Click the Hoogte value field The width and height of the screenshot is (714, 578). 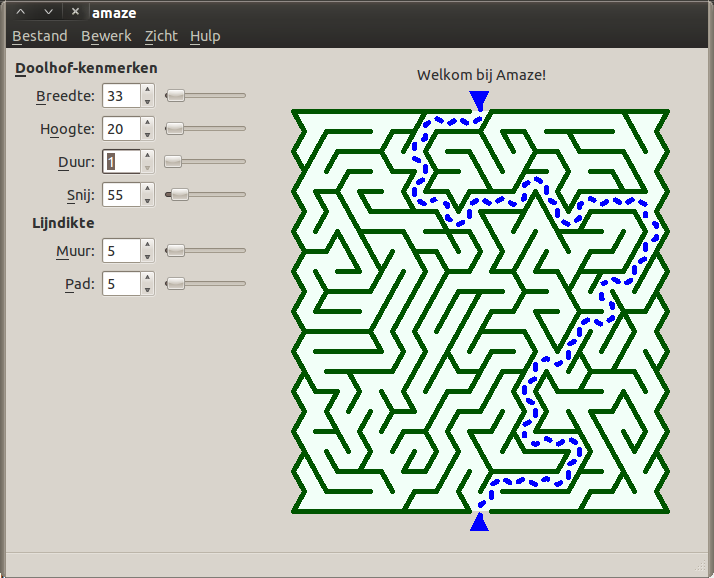pos(122,128)
